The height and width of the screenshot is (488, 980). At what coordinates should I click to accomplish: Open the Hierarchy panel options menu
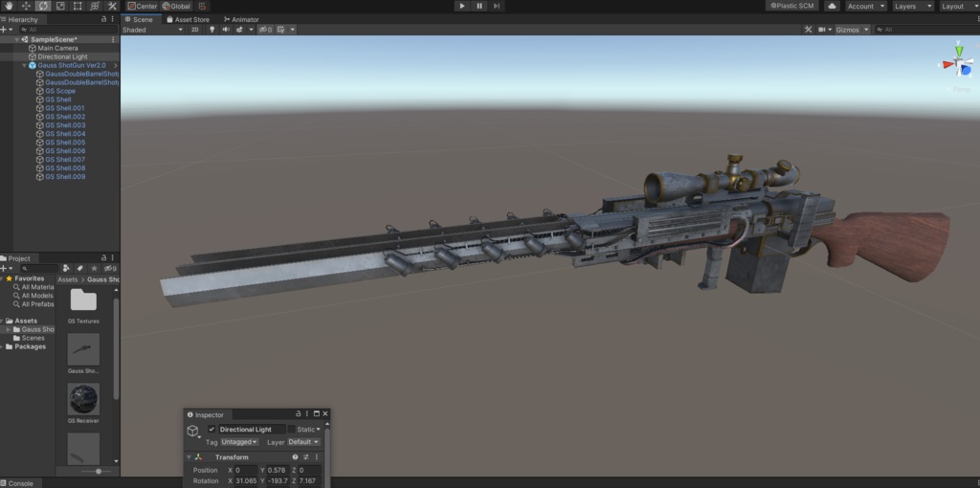113,19
